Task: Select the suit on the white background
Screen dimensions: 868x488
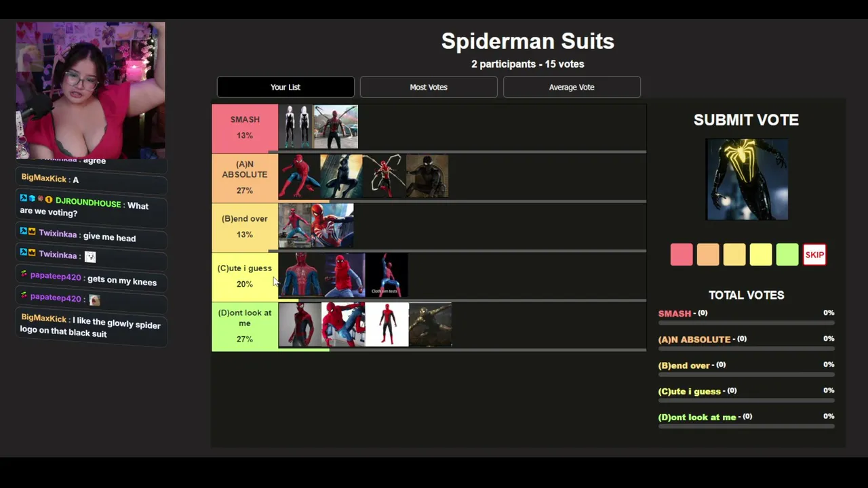Action: tap(387, 325)
